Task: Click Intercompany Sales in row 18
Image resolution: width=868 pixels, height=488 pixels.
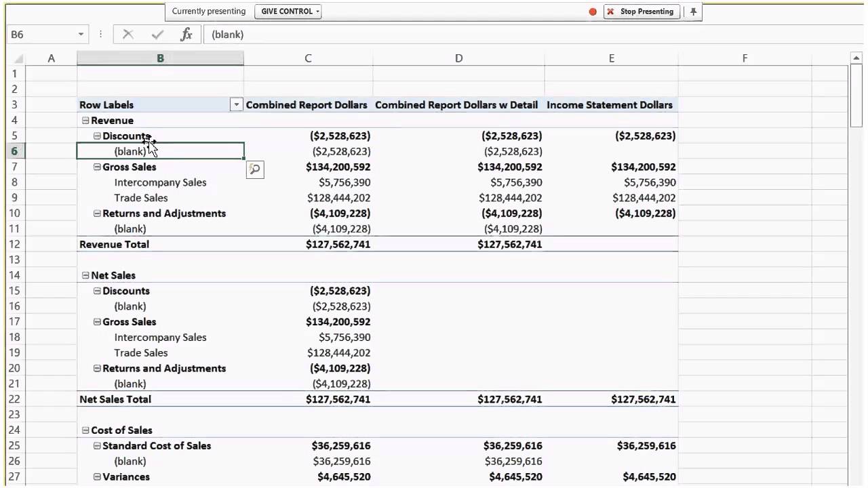Action: (x=160, y=338)
